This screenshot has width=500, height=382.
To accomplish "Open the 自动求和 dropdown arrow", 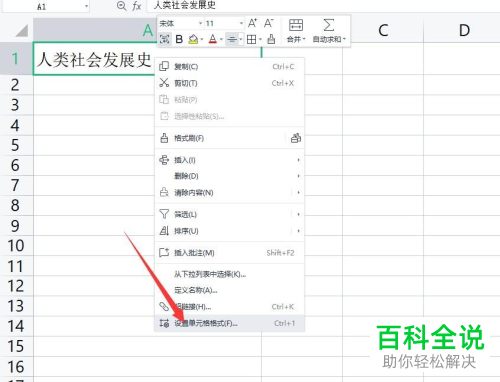I will (x=344, y=39).
